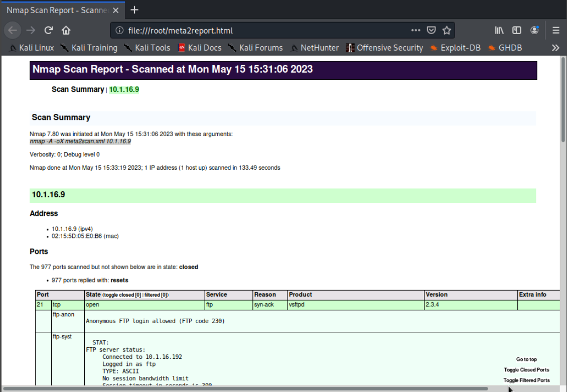Click the vsftpd product cell

click(x=356, y=305)
